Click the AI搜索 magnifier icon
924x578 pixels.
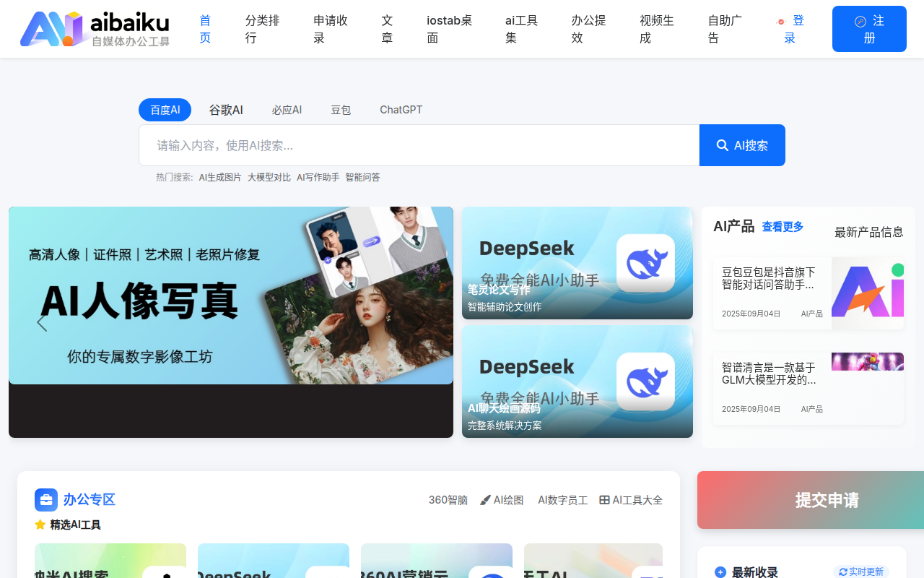click(x=722, y=144)
